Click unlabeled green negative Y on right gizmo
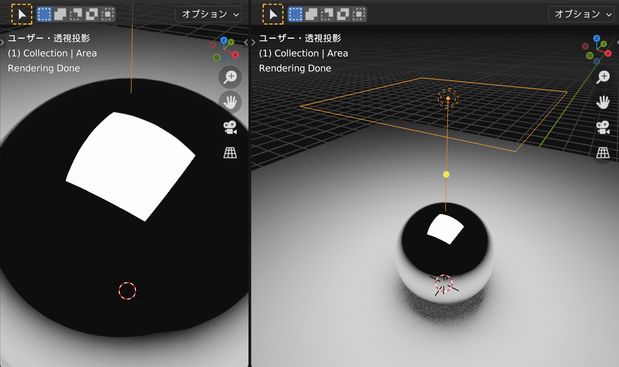 coord(590,56)
